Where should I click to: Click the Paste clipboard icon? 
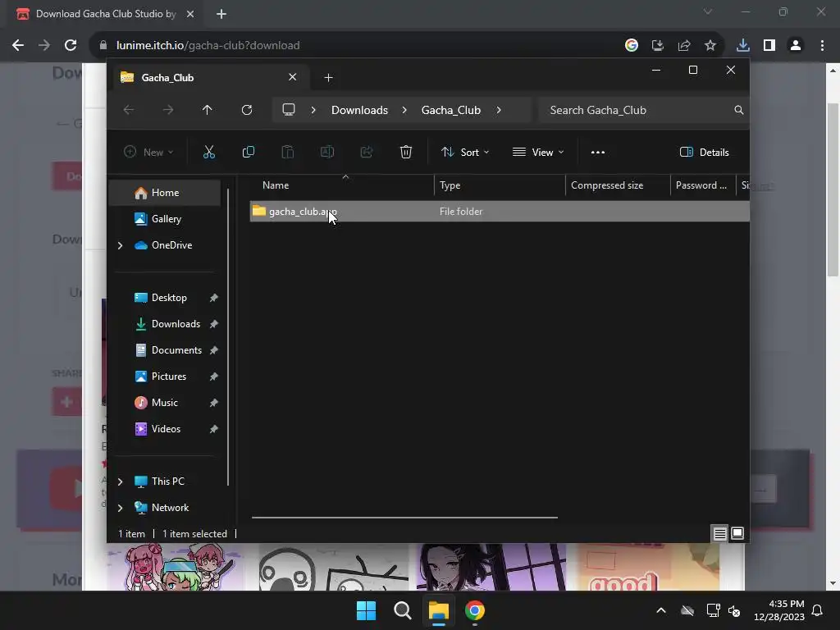(x=288, y=152)
